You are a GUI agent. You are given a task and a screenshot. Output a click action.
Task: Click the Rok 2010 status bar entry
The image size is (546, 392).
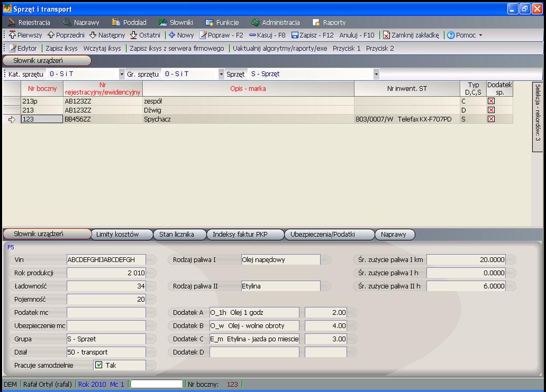click(x=92, y=385)
